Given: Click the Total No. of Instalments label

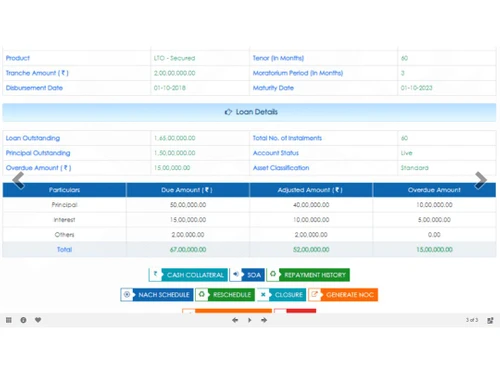Looking at the screenshot, I should 287,138.
